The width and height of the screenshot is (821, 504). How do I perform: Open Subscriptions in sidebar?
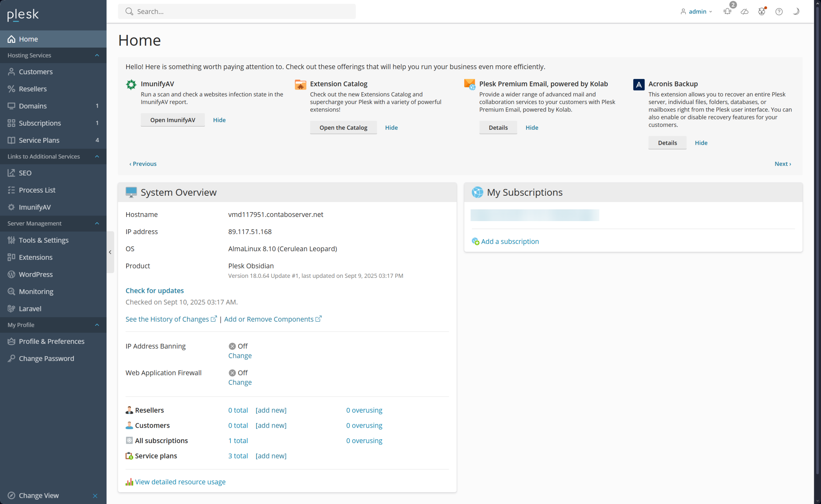click(x=53, y=123)
